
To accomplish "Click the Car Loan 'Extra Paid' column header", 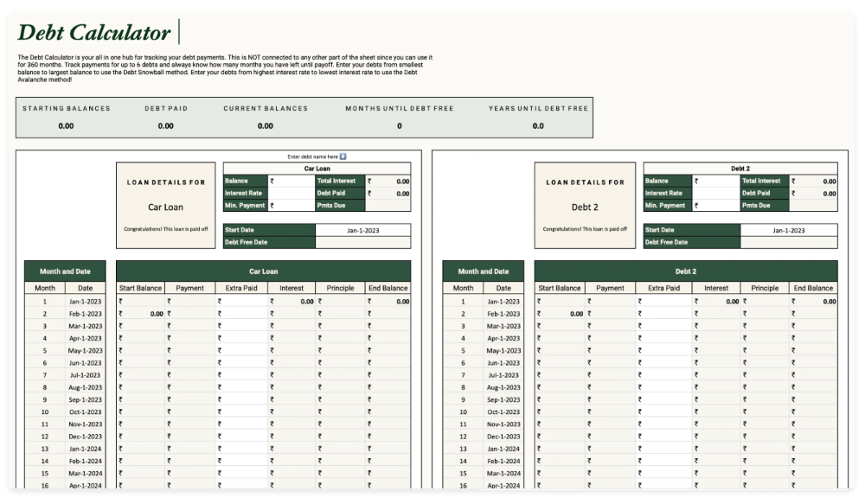I will tap(241, 288).
